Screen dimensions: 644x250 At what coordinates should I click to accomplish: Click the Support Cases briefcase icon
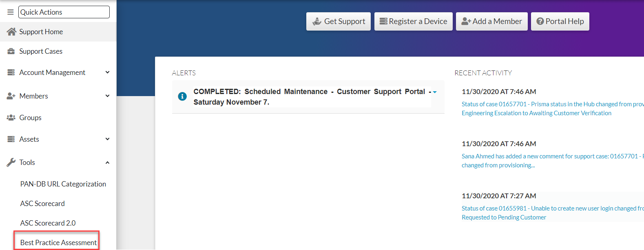[x=11, y=51]
